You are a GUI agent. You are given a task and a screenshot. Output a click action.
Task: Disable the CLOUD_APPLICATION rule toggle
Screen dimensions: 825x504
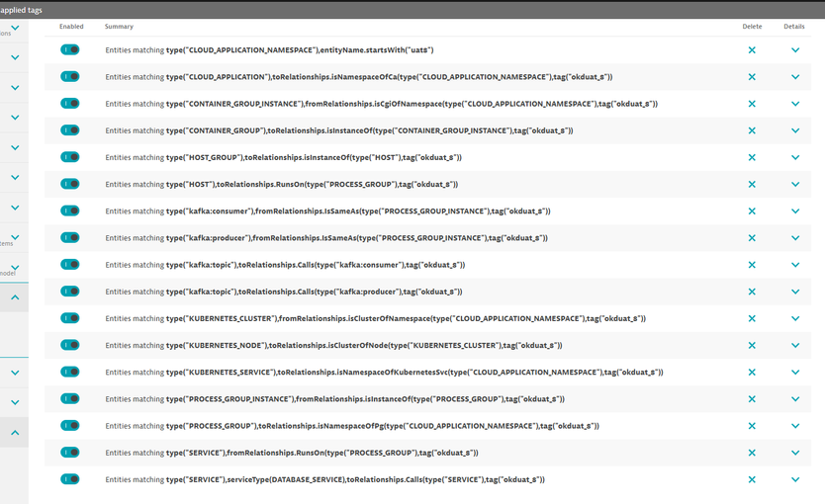pos(69,76)
